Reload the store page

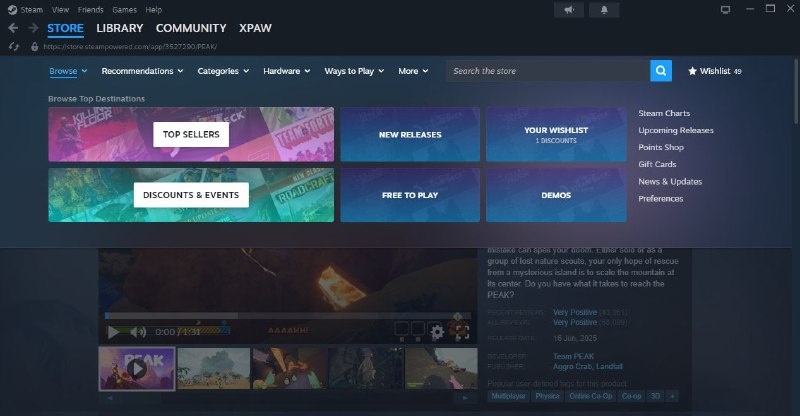coord(14,46)
